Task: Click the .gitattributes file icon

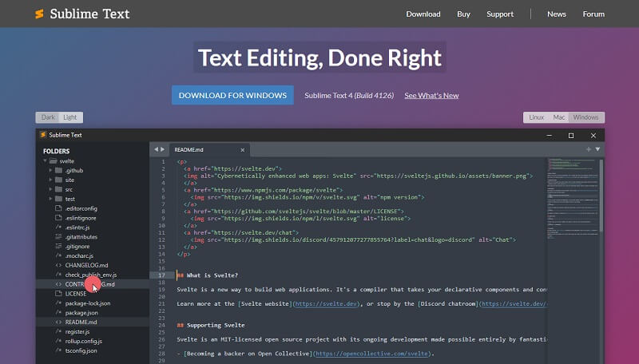Action: tap(58, 236)
